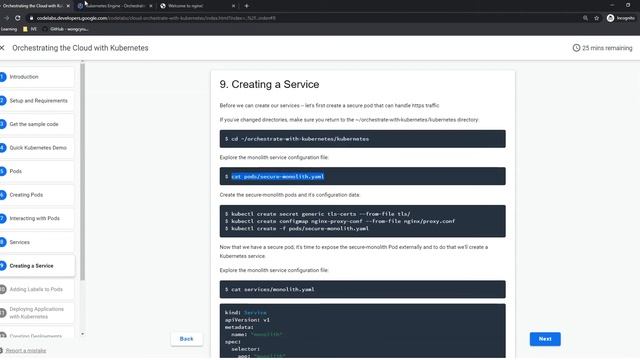Click highlighted cat pods/secure-monolith.yaml command
This screenshot has width=640, height=360.
pyautogui.click(x=278, y=176)
